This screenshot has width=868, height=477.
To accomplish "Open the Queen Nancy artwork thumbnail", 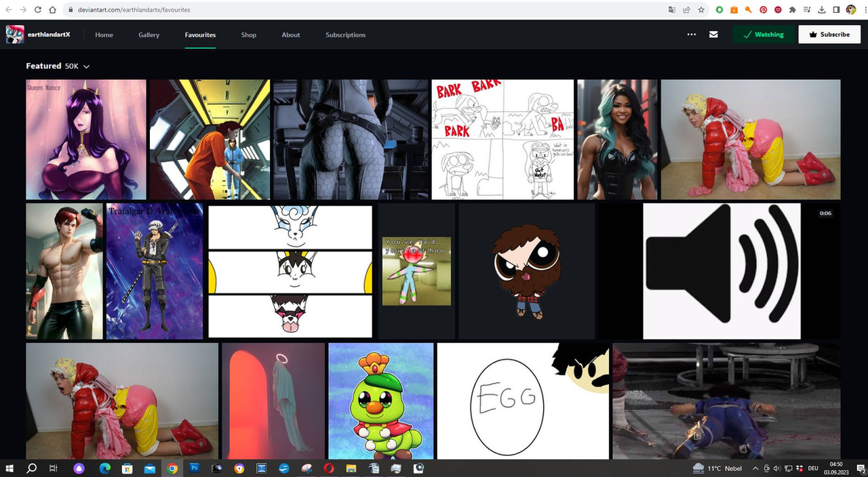I will click(x=86, y=140).
